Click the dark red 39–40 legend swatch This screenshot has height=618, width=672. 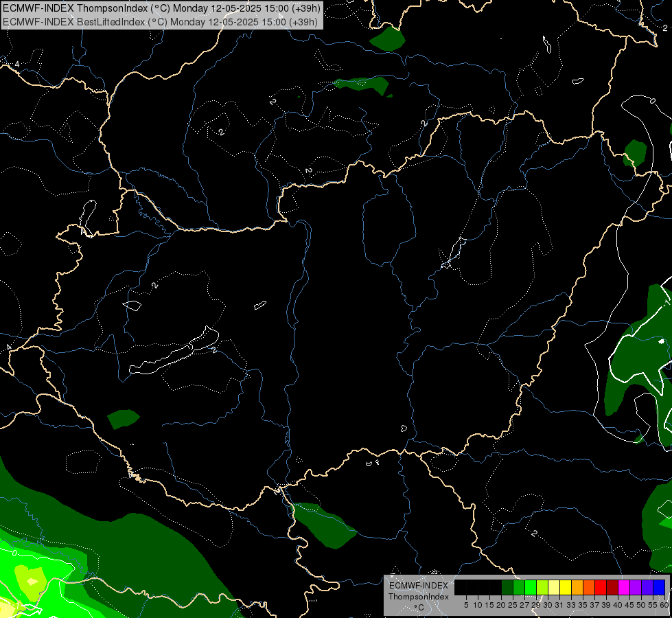pos(612,588)
